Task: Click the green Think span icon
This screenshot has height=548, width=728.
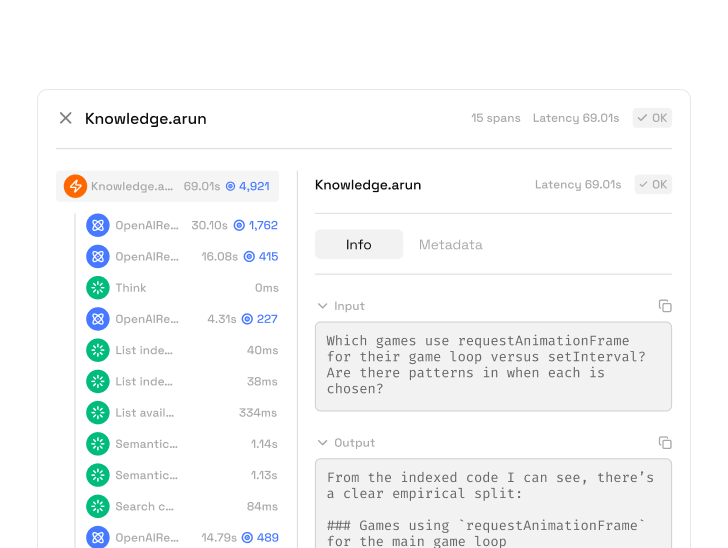Action: [97, 288]
